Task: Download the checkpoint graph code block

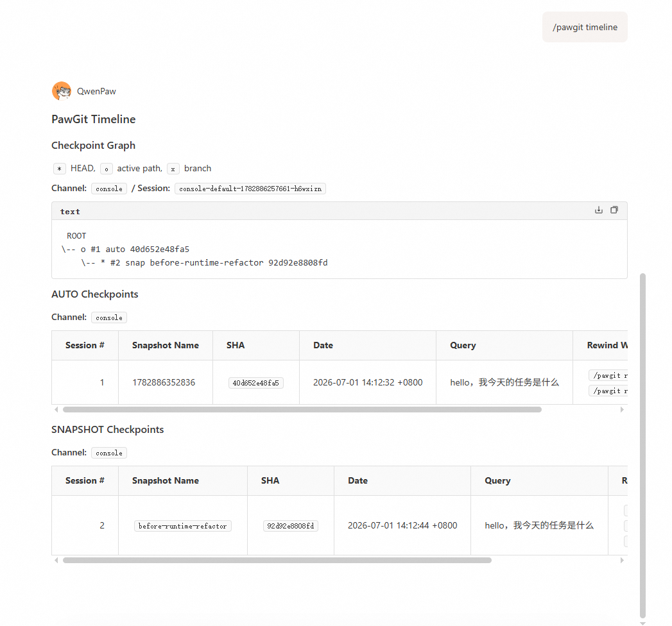Action: pyautogui.click(x=599, y=210)
